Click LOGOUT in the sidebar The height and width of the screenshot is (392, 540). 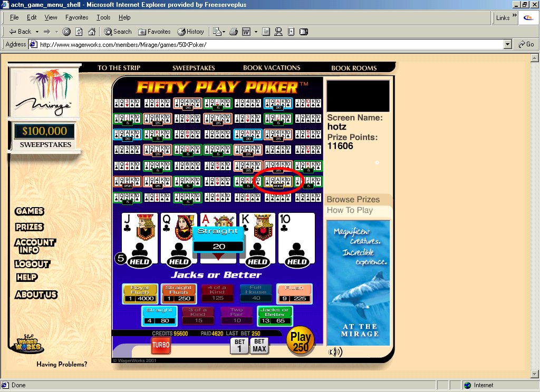pos(32,264)
